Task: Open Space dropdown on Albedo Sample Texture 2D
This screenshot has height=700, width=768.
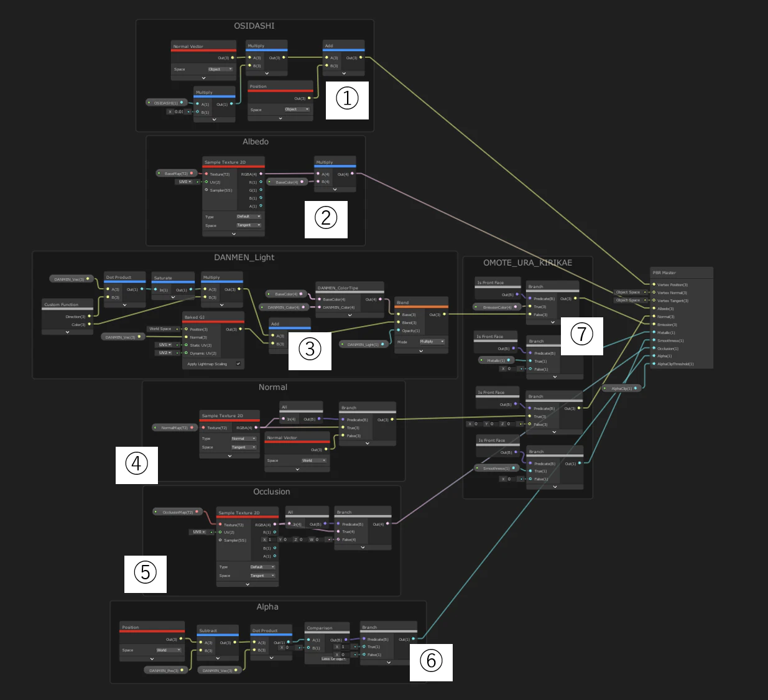Action: 249,225
